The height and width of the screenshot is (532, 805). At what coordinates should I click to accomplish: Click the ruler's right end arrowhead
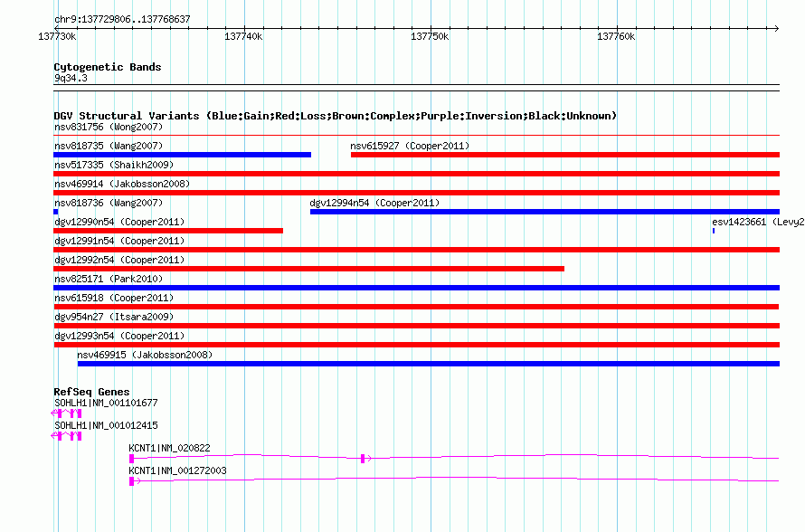777,28
